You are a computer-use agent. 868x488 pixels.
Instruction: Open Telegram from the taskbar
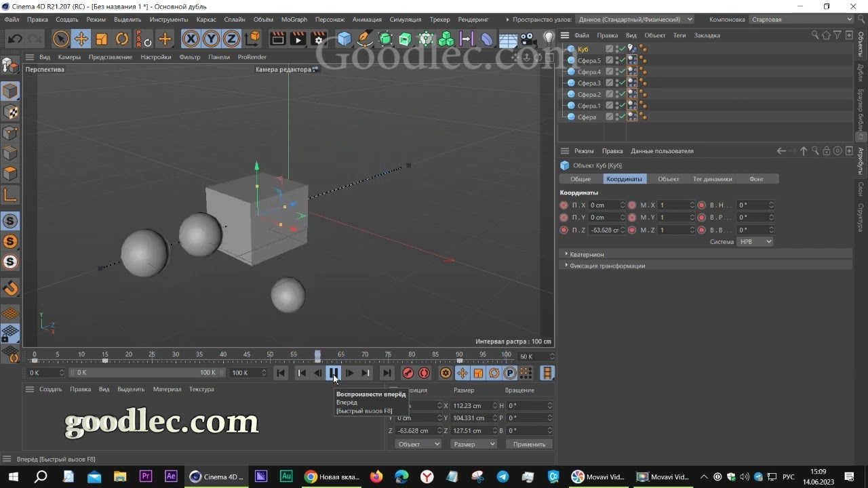(502, 476)
